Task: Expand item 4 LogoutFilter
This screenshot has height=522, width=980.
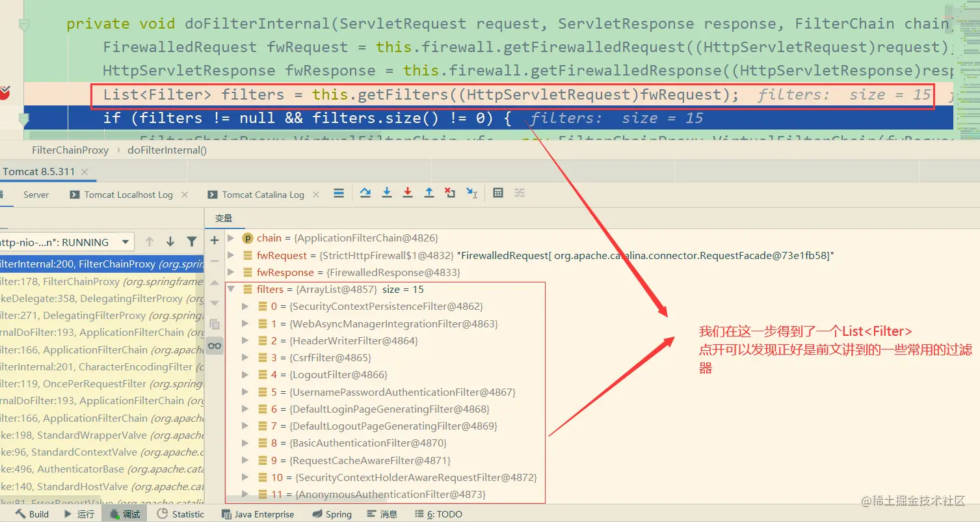Action: [245, 375]
